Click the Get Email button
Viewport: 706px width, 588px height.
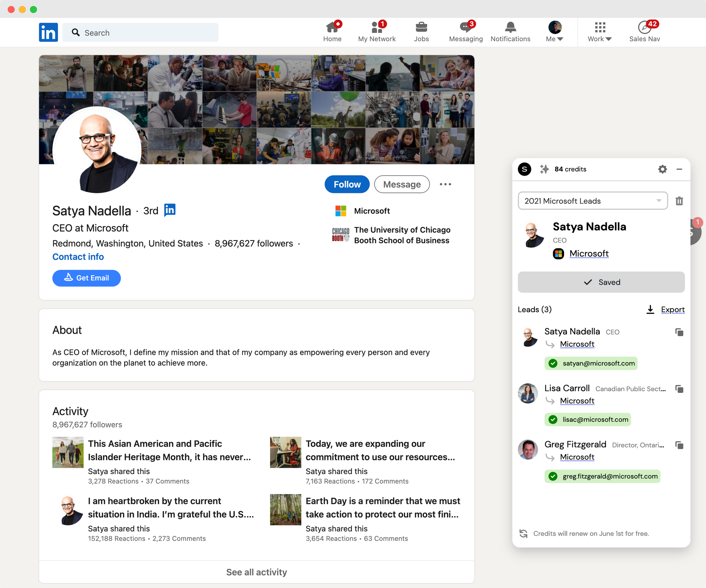[x=86, y=278]
